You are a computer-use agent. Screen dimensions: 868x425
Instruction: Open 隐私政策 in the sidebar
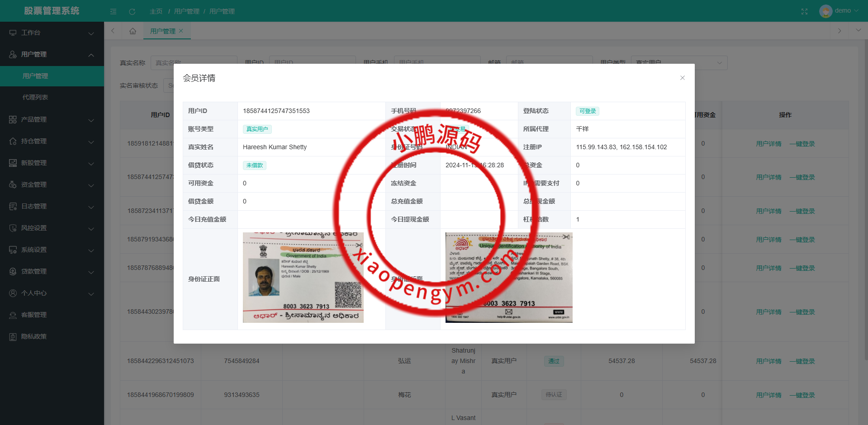click(34, 336)
